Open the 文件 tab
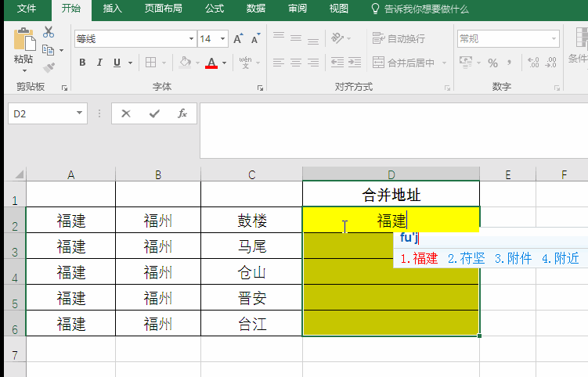Viewport: 588px width, 377px height. pos(27,9)
